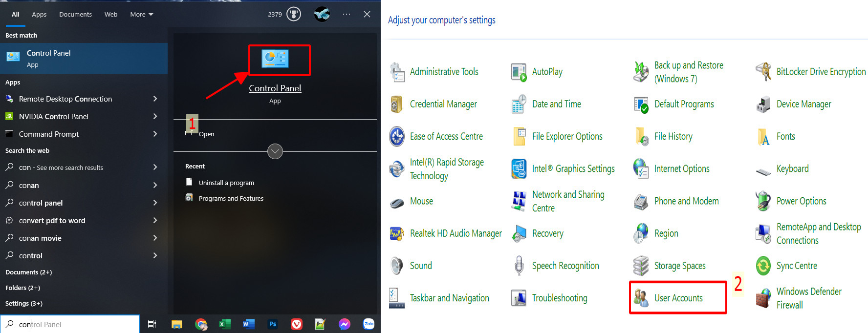Open search options ellipsis menu

(x=347, y=14)
